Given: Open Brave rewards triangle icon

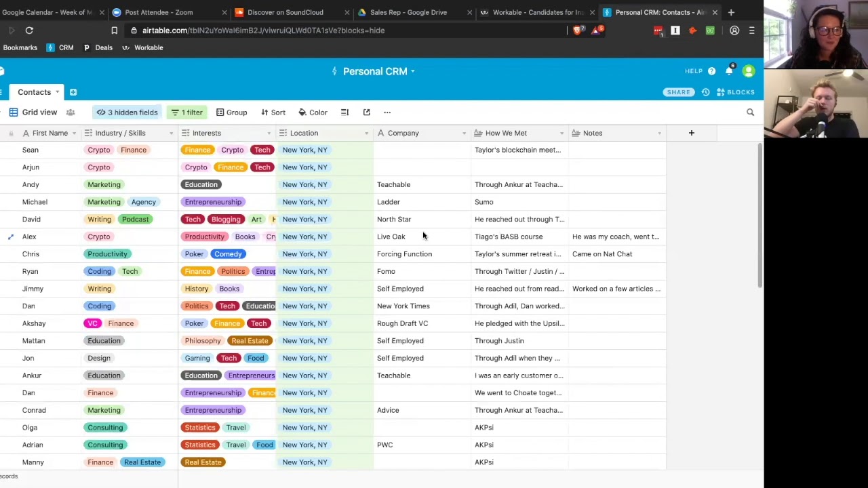Looking at the screenshot, I should coord(596,30).
